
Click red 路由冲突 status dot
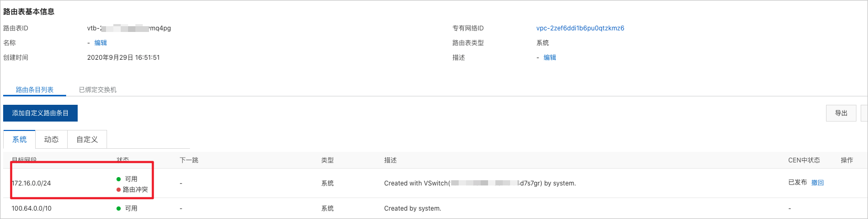pyautogui.click(x=119, y=190)
